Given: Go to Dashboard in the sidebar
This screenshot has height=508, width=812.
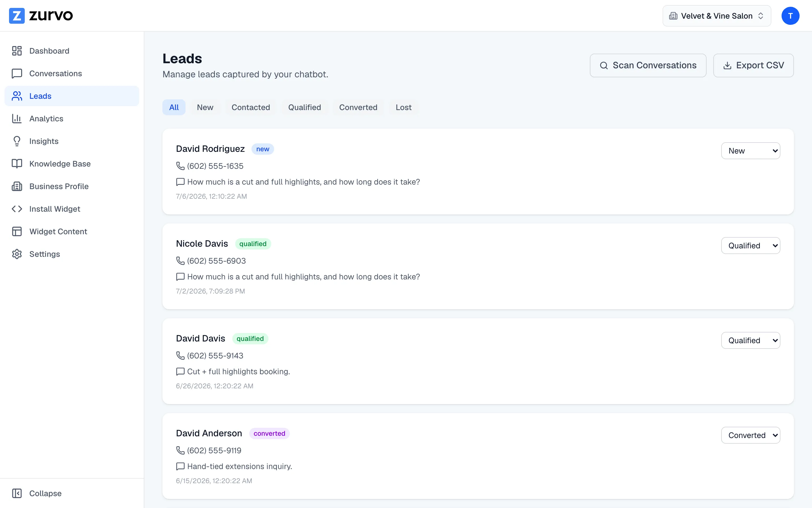Looking at the screenshot, I should tap(72, 51).
